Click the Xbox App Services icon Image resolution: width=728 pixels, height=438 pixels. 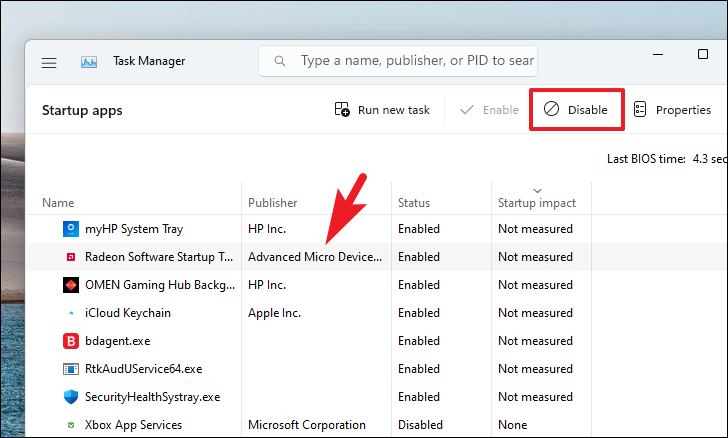(x=71, y=425)
